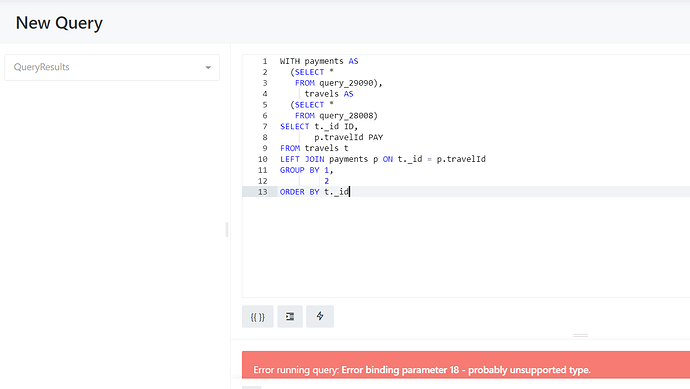The width and height of the screenshot is (690, 389).
Task: Click the dropdown arrow next to QueryResults
Action: (x=208, y=67)
